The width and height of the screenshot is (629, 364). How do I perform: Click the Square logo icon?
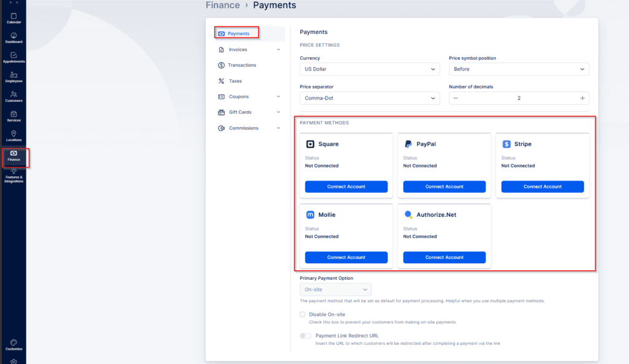310,144
